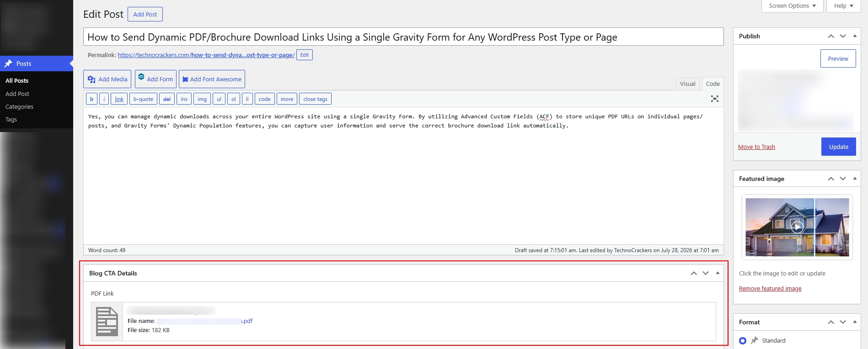
Task: Insert Read More tag with more button
Action: point(287,99)
